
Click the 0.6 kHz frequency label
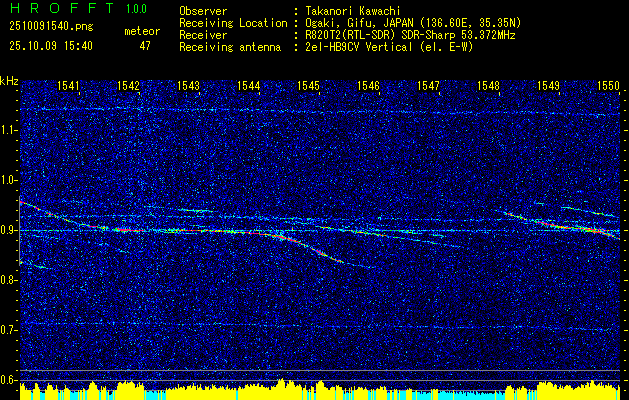[x=9, y=380]
